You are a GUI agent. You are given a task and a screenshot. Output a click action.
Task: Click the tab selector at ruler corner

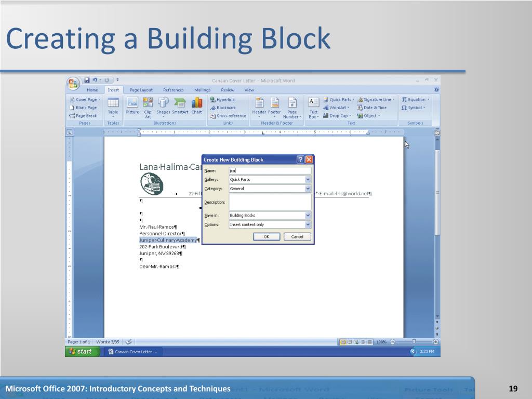point(70,132)
